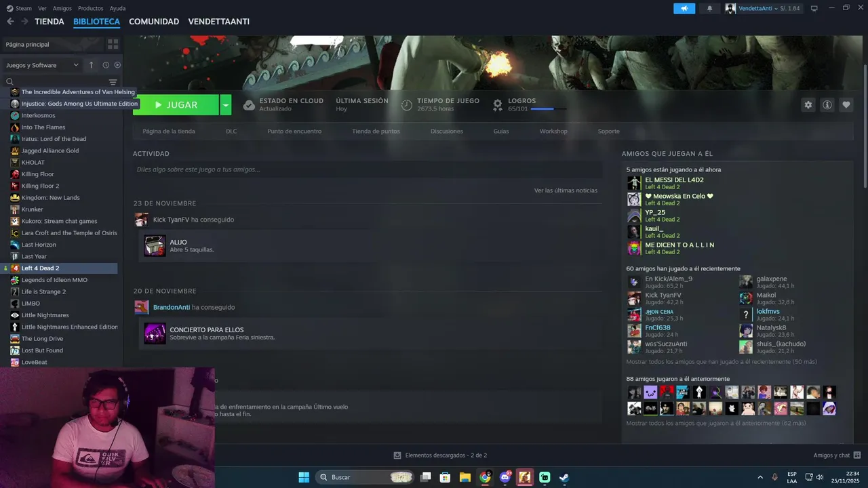
Task: Click ALIJO achievement icon
Action: [155, 245]
